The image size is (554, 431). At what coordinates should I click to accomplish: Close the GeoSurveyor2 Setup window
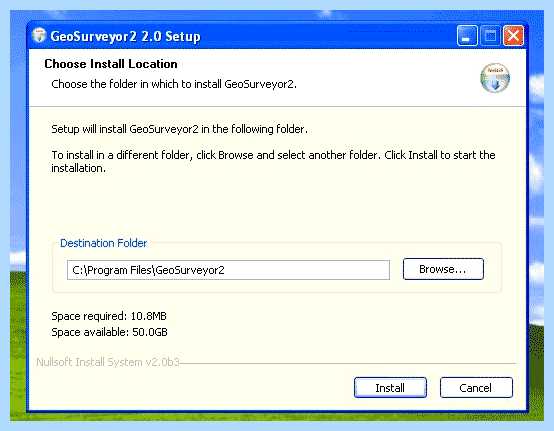point(513,36)
